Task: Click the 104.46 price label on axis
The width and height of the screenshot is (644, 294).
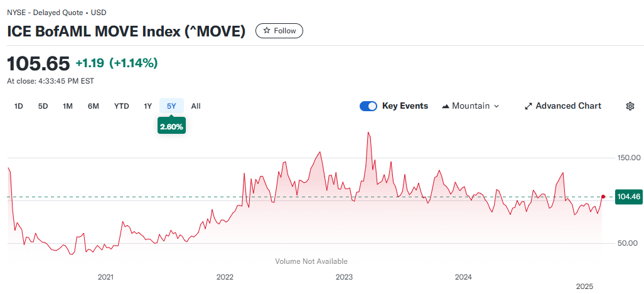Action: [x=628, y=197]
